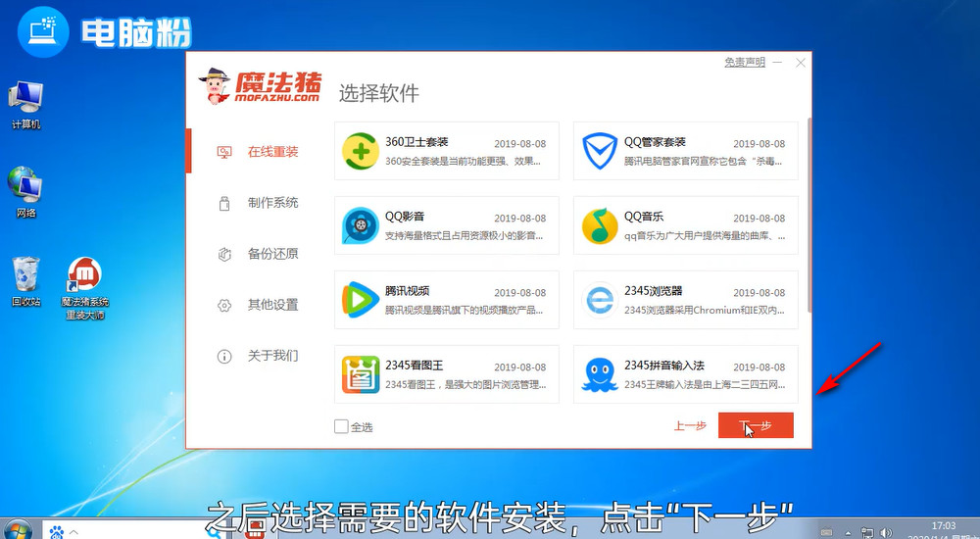Click the network tray icon

(x=867, y=533)
